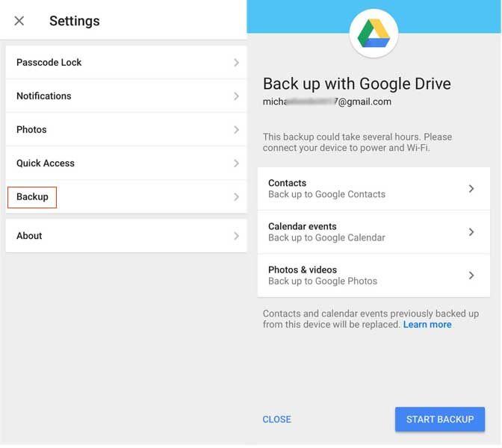Click the Google Drive logo icon
The height and width of the screenshot is (448, 502).
(374, 34)
